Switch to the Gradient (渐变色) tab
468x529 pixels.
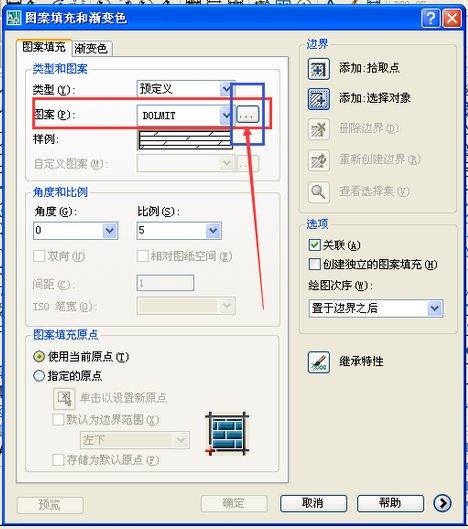click(91, 49)
